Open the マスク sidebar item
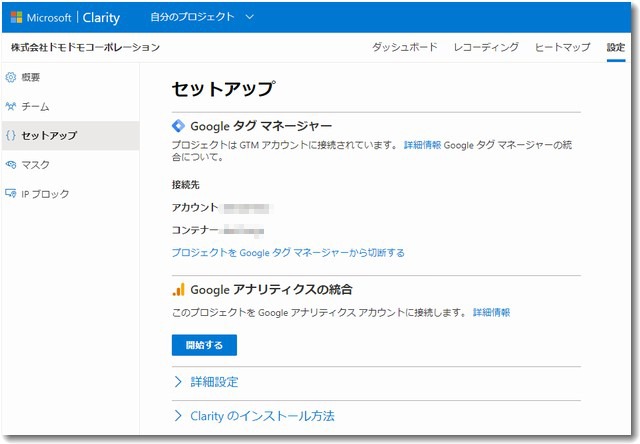This screenshot has width=640, height=444. click(x=70, y=164)
